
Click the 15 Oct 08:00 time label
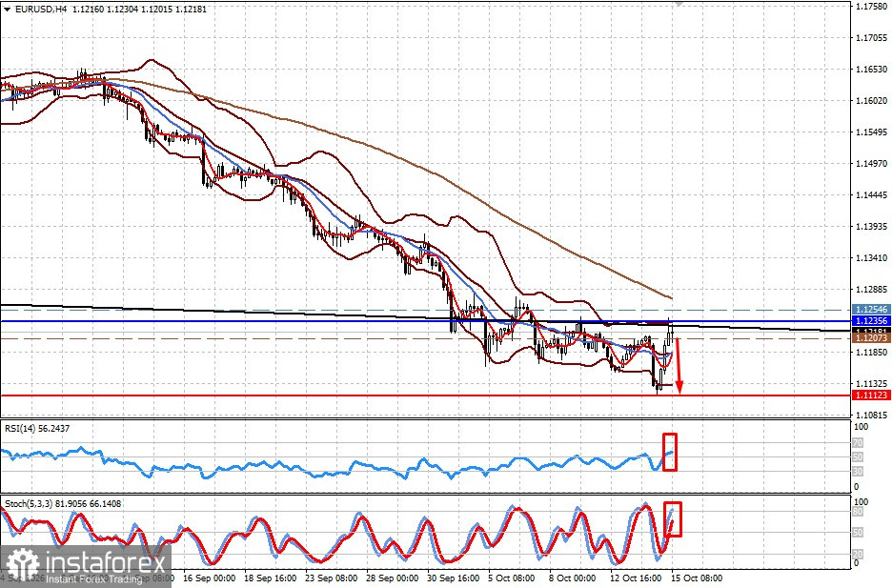[697, 578]
